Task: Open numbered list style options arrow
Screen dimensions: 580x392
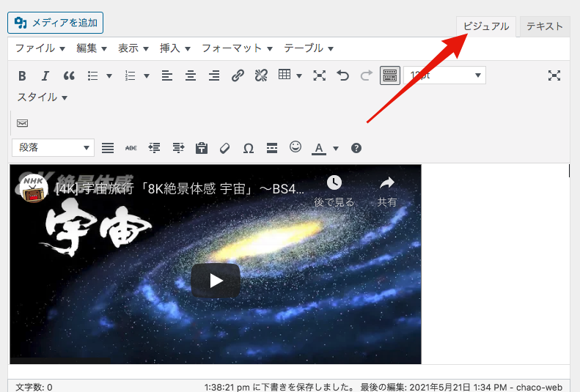Action: (x=147, y=76)
